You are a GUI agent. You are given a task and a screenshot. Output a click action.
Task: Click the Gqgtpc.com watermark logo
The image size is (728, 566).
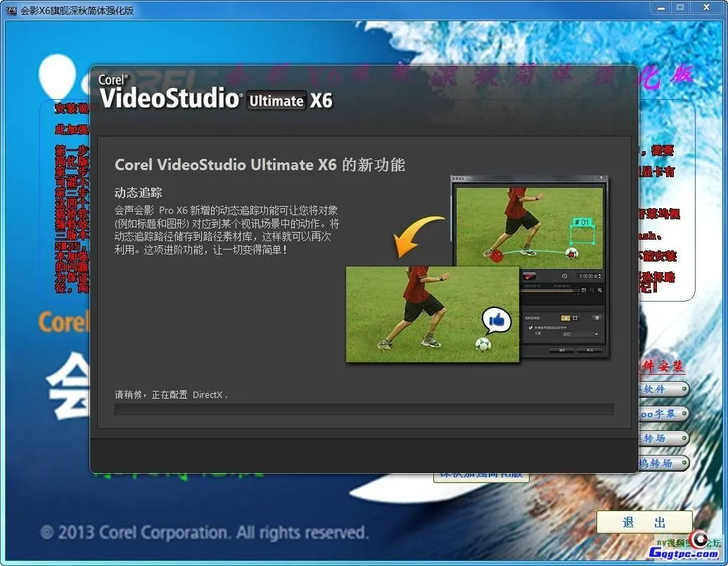686,551
